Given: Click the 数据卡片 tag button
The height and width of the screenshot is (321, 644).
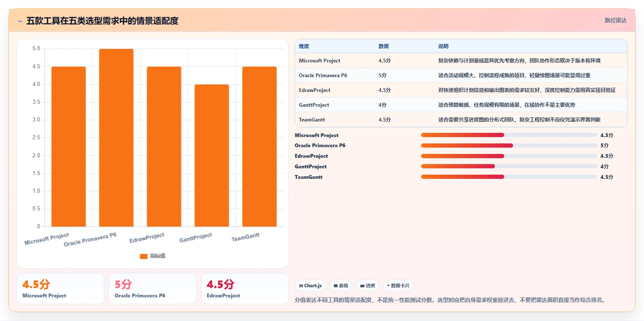Looking at the screenshot, I should pos(398,286).
